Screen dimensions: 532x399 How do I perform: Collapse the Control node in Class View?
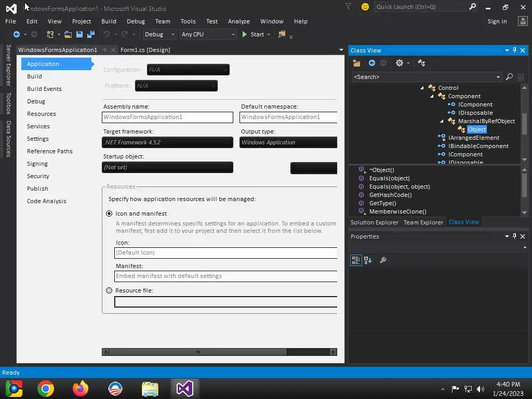422,88
